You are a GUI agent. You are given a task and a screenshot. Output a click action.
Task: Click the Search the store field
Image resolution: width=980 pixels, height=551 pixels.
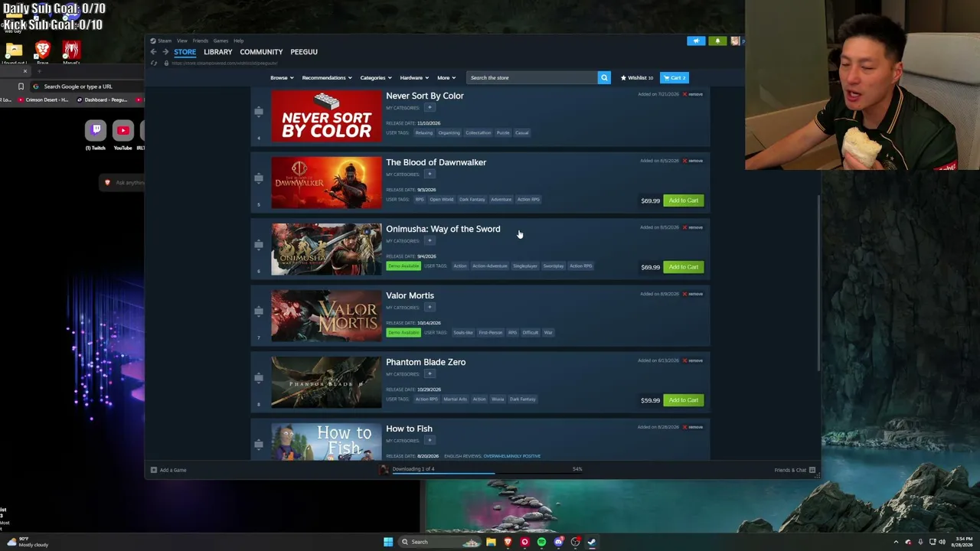532,77
